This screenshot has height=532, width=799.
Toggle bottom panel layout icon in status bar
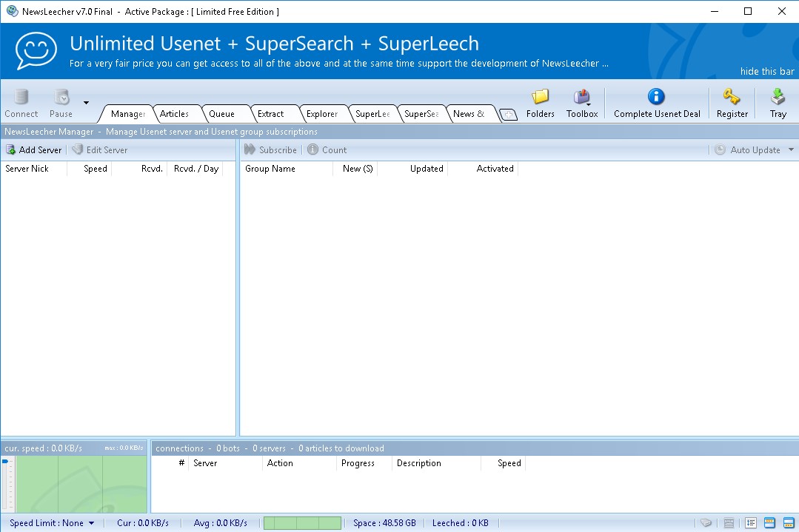(789, 523)
